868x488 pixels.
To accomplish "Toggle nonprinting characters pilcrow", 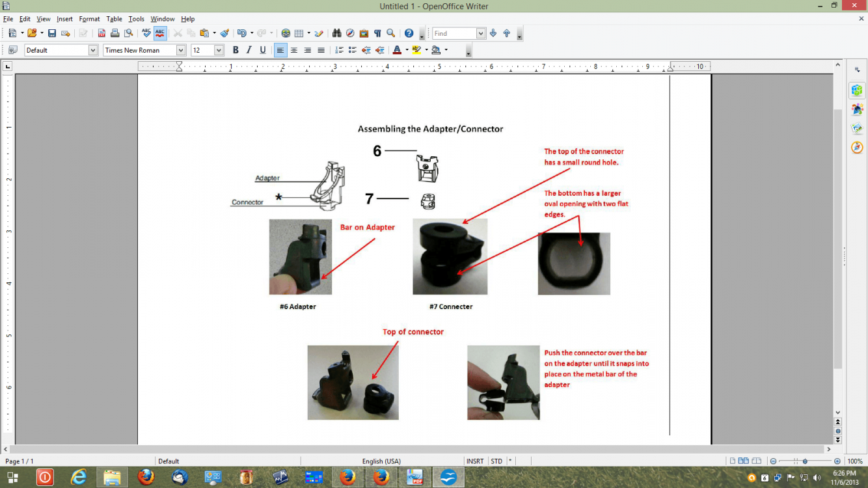I will click(x=377, y=33).
